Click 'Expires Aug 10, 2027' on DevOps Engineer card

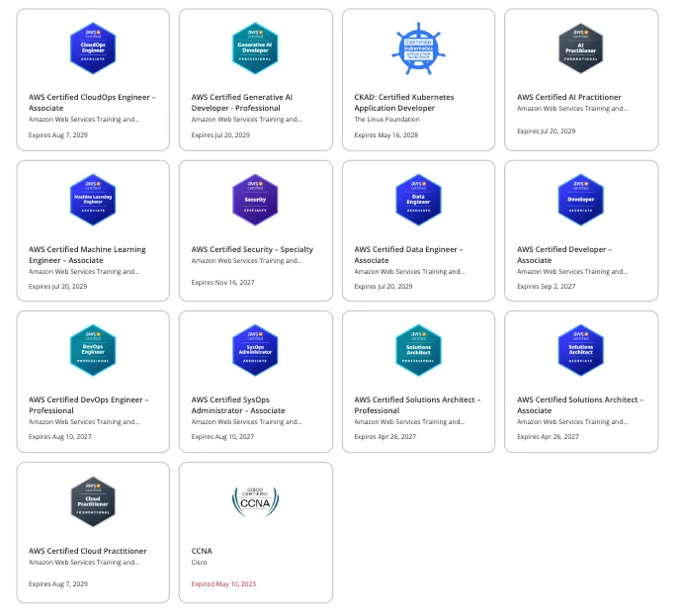click(x=59, y=437)
